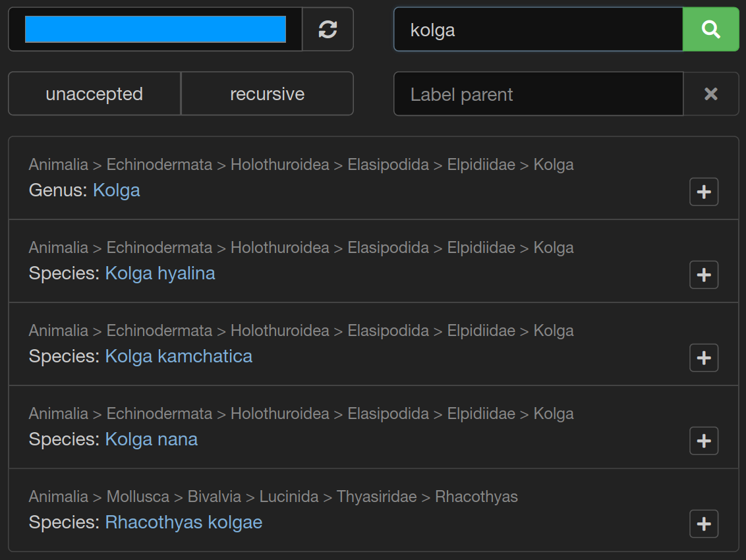Open the Kolga genus link
The image size is (746, 560).
click(x=117, y=190)
